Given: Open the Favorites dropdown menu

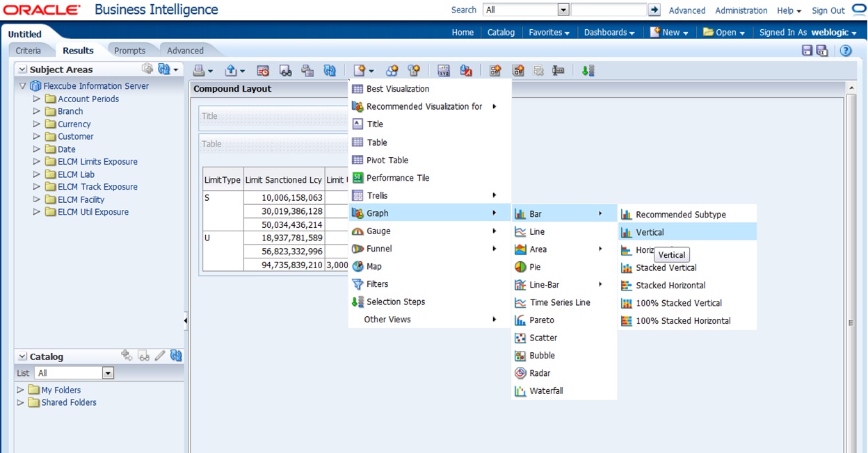Looking at the screenshot, I should coord(549,32).
